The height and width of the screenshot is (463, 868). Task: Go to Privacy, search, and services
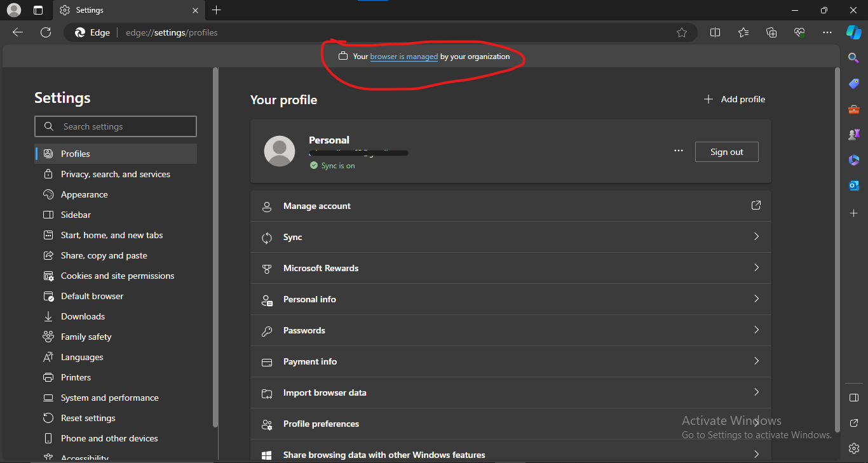[116, 174]
